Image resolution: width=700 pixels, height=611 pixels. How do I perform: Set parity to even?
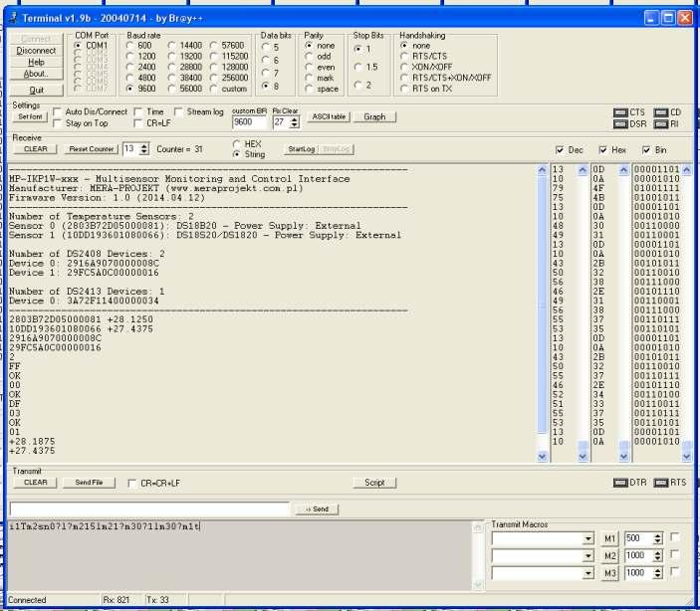point(309,67)
